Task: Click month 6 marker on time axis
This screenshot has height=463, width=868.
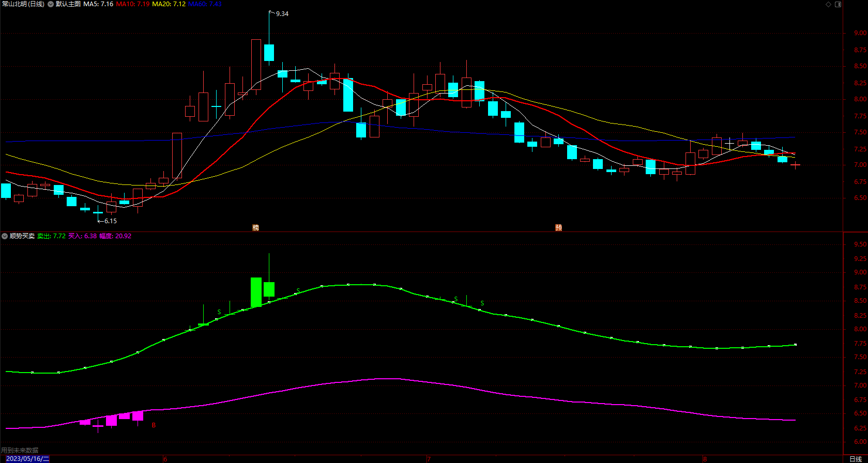Action: (x=165, y=459)
